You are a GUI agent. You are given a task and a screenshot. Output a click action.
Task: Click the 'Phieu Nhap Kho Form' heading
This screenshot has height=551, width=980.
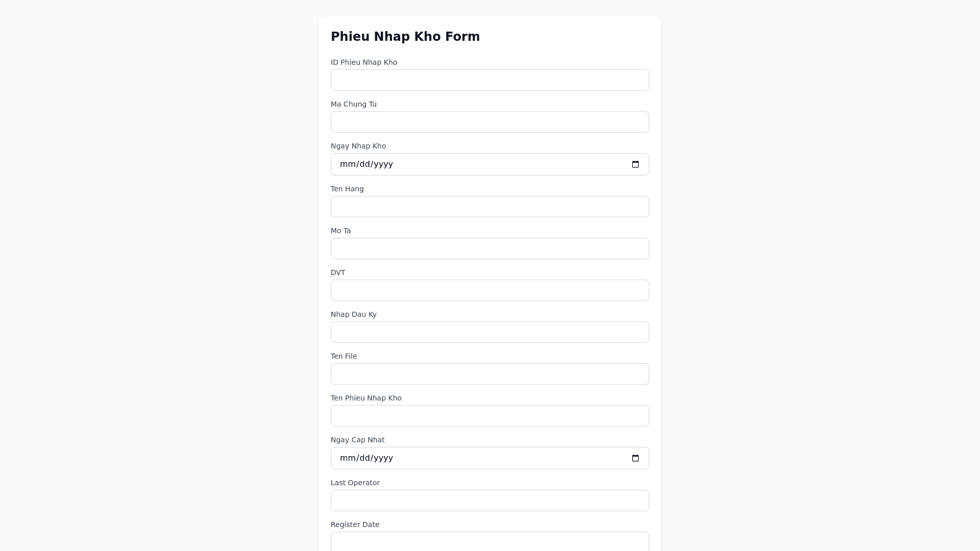pyautogui.click(x=405, y=37)
